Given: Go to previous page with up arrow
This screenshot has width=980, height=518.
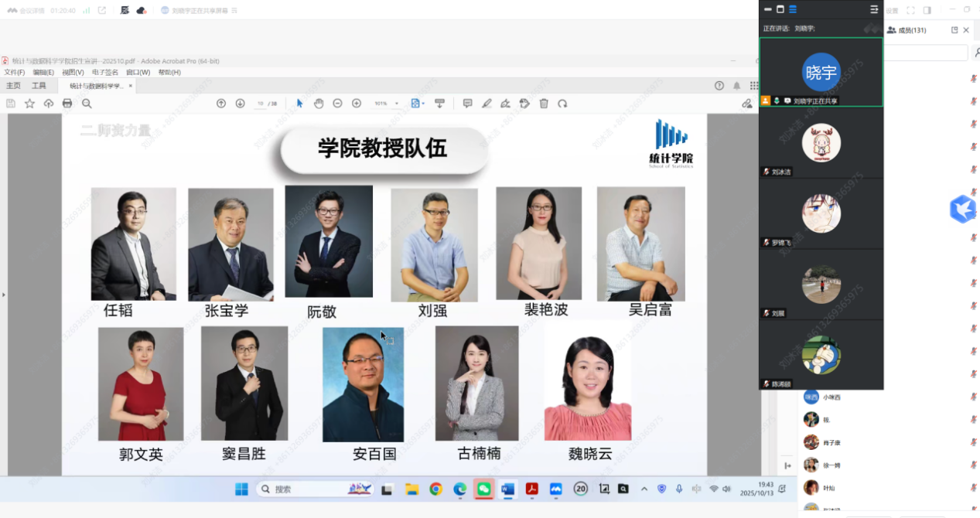Looking at the screenshot, I should [x=221, y=104].
